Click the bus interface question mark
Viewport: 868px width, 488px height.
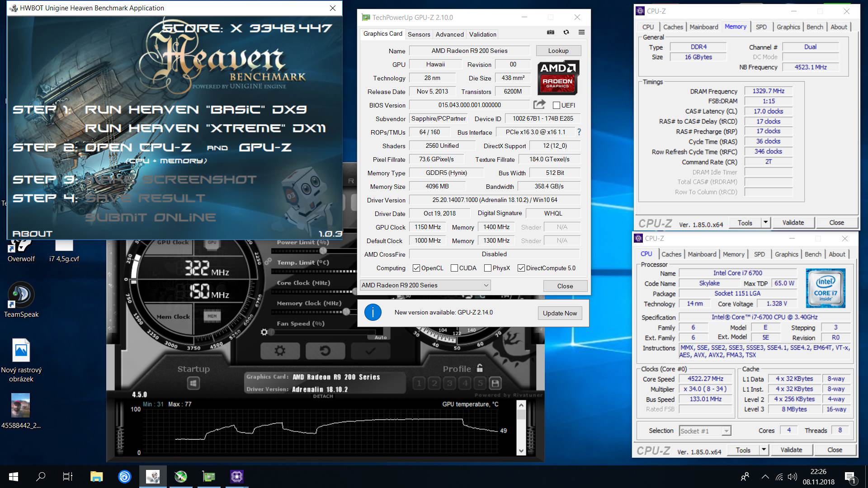click(579, 132)
